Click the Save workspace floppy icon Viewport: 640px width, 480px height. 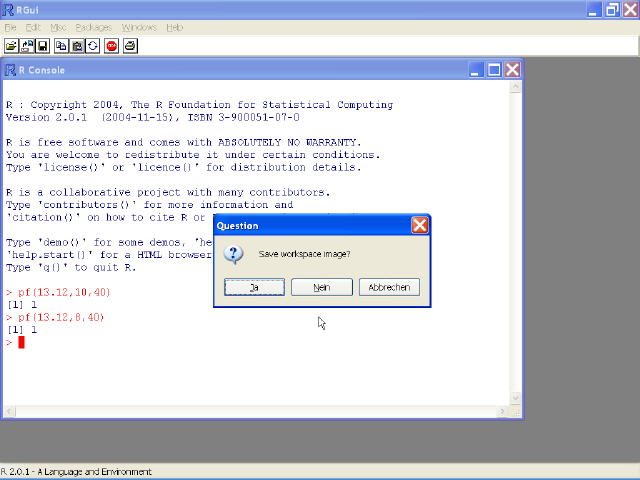43,46
